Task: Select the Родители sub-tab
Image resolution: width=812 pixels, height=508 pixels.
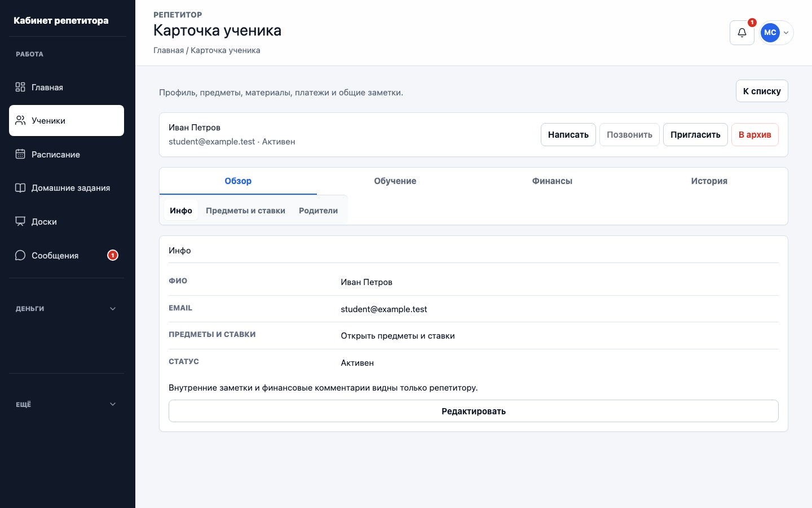Action: coord(318,211)
